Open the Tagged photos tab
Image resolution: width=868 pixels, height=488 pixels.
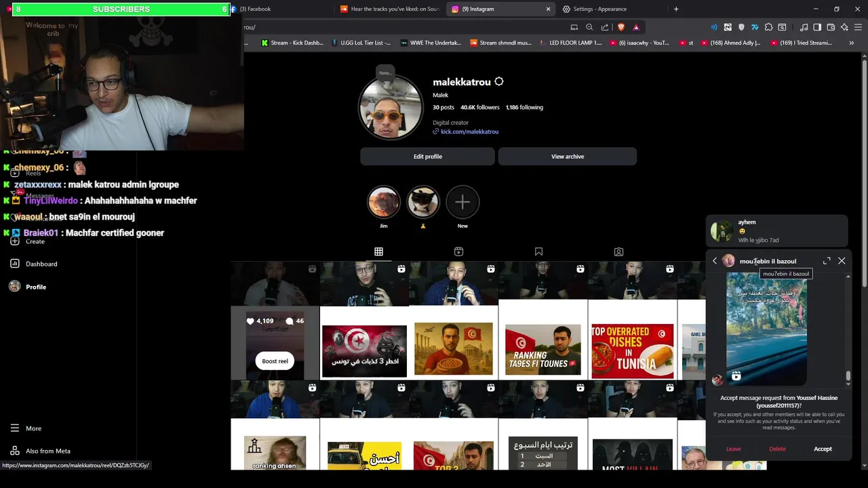(x=618, y=251)
